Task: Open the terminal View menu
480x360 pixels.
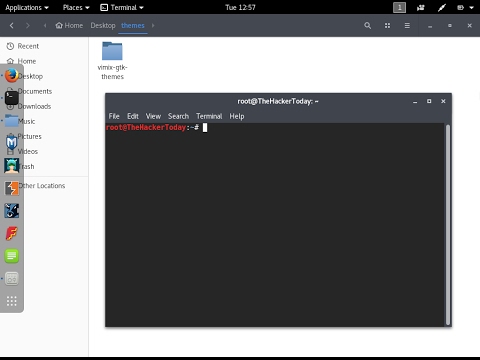Action: pos(153,116)
